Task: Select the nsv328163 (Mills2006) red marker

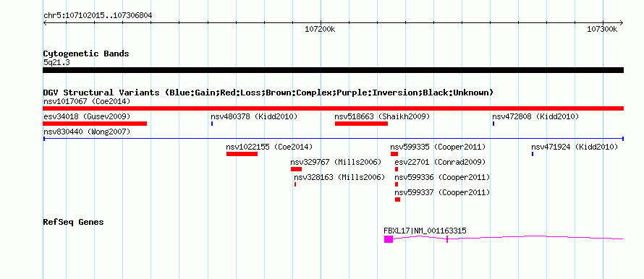Action: coord(295,184)
